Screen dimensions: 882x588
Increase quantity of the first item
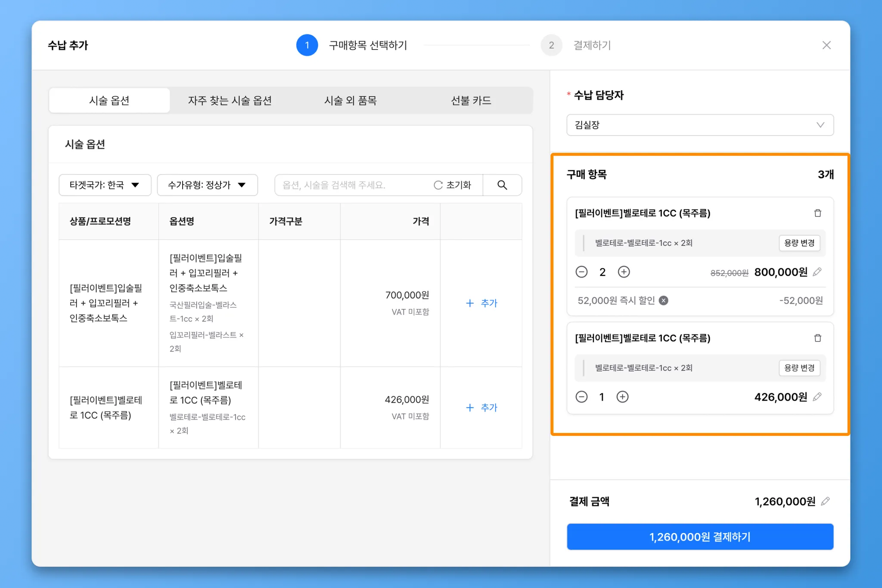point(624,272)
